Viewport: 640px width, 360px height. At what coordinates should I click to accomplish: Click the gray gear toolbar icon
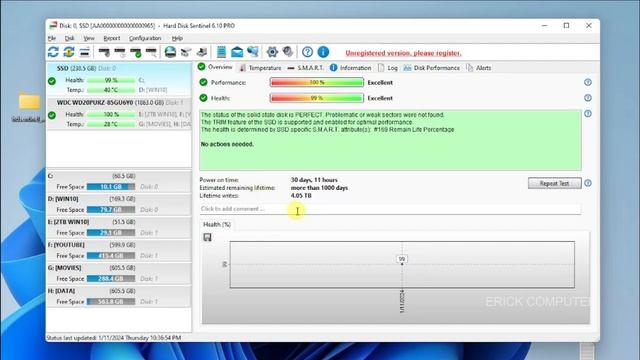(x=288, y=51)
